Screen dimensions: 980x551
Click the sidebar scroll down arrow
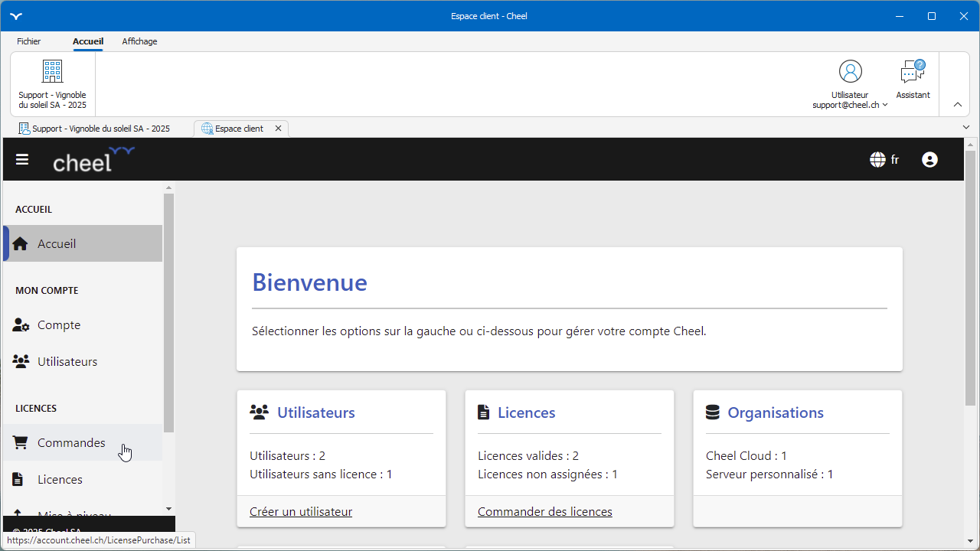[168, 509]
